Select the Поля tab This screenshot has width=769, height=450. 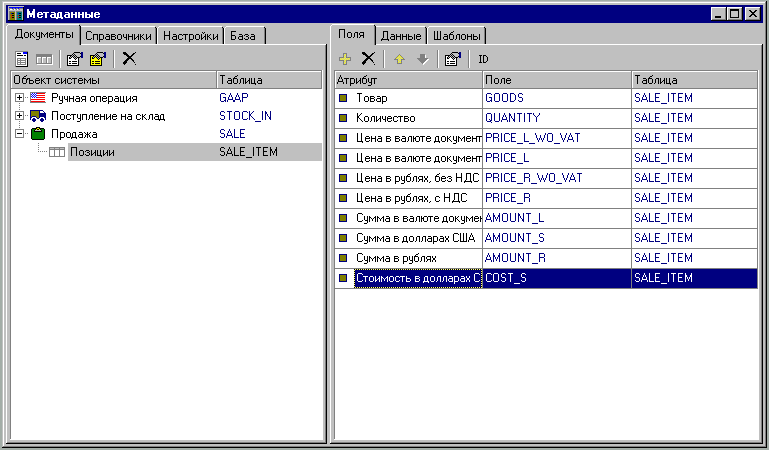352,34
